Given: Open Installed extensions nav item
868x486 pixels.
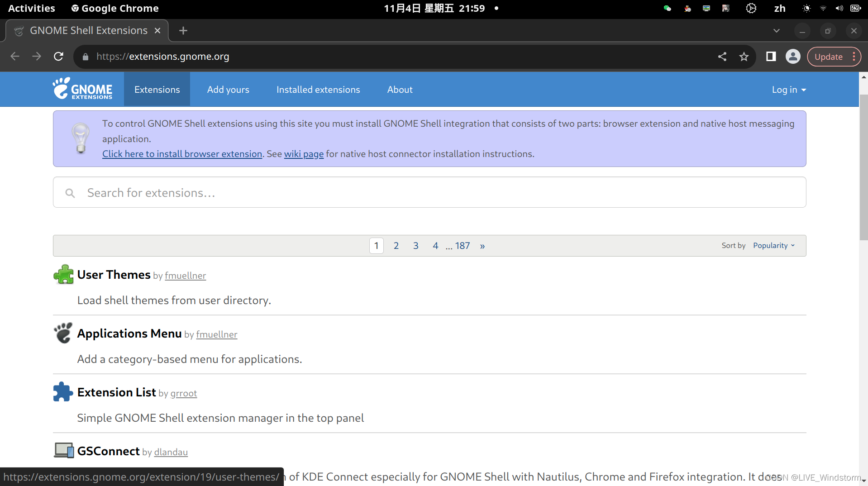Looking at the screenshot, I should pyautogui.click(x=318, y=90).
